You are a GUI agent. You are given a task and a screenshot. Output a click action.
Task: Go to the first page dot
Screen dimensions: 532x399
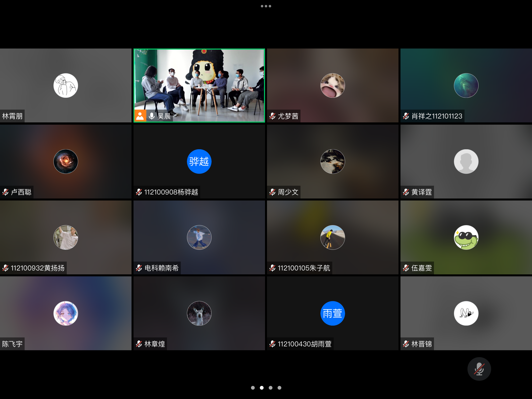tap(253, 388)
